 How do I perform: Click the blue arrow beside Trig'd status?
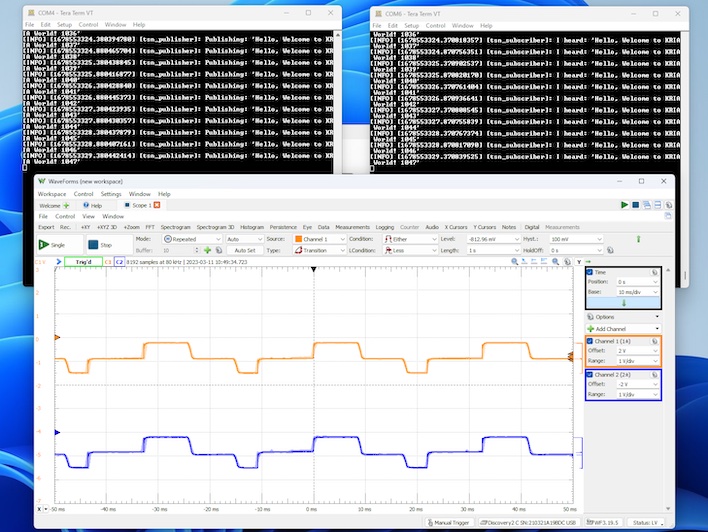(x=59, y=262)
